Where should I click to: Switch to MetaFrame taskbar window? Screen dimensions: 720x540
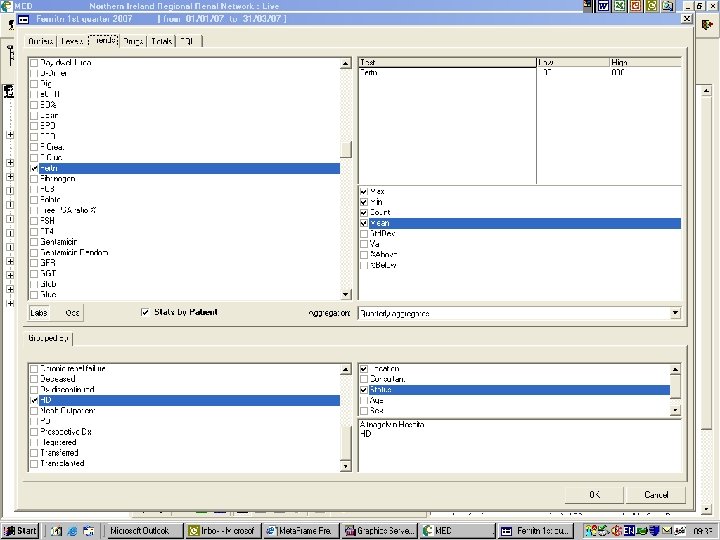click(301, 531)
